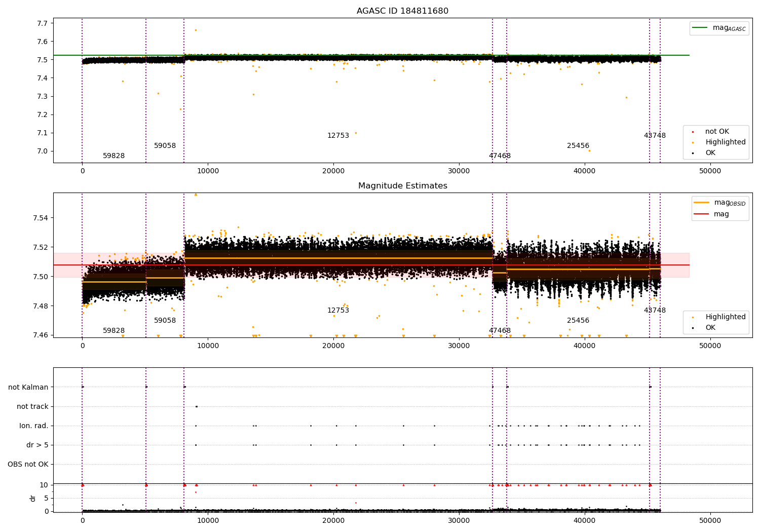Viewport: 760px width, 532px height.
Task: Click the "not track" row label
Action: [32, 407]
